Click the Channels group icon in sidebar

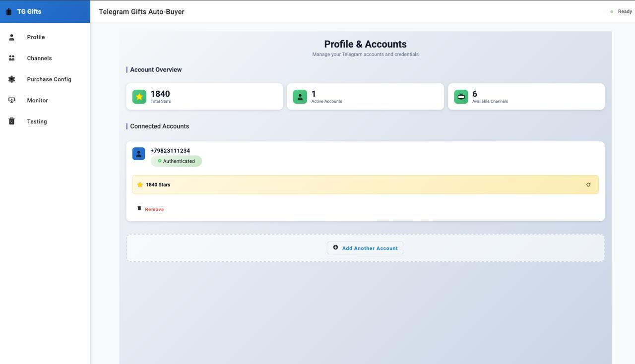coord(11,58)
